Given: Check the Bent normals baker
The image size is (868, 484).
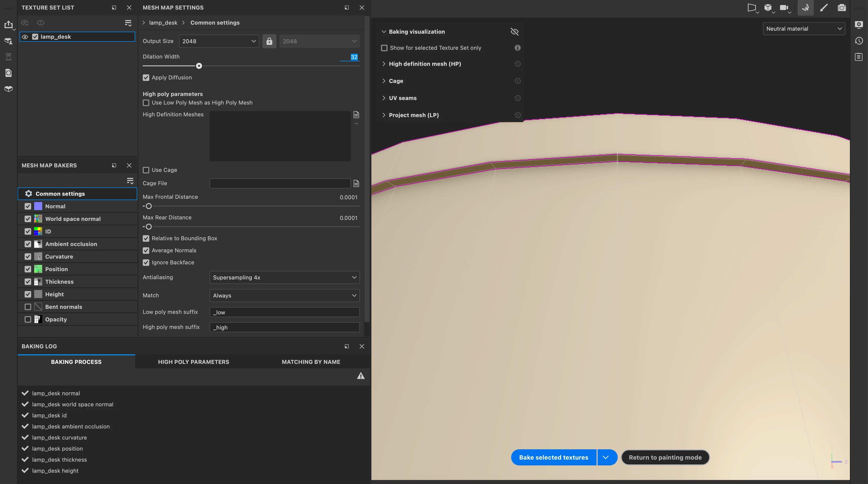Looking at the screenshot, I should click(28, 307).
